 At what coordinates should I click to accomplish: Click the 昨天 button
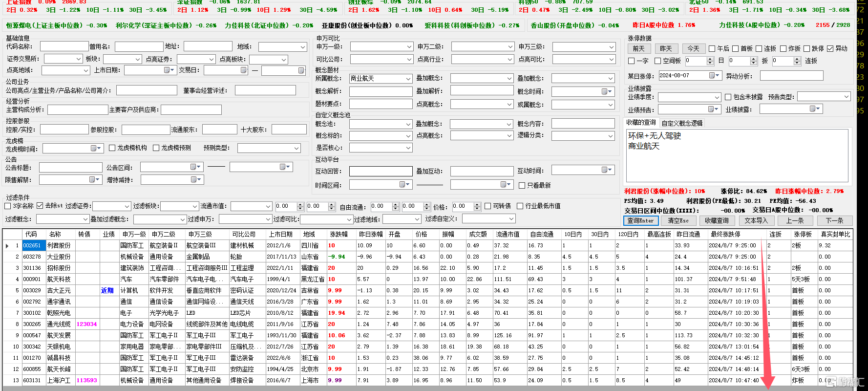666,48
